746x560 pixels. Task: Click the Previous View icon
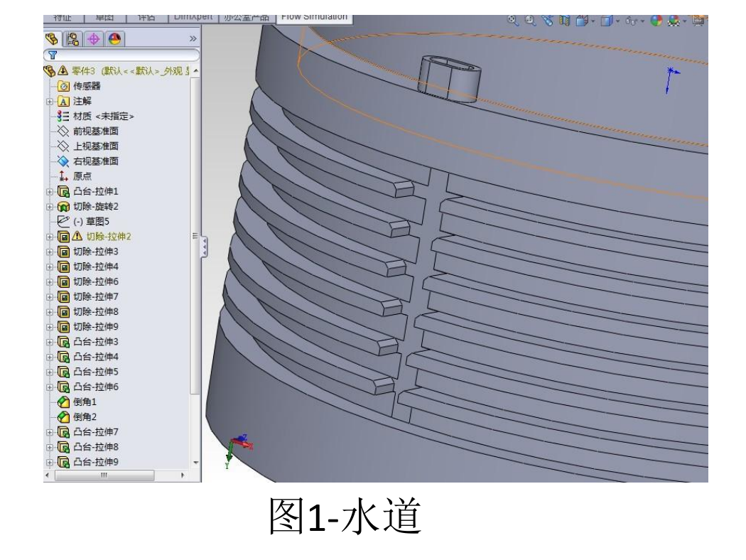click(x=548, y=20)
